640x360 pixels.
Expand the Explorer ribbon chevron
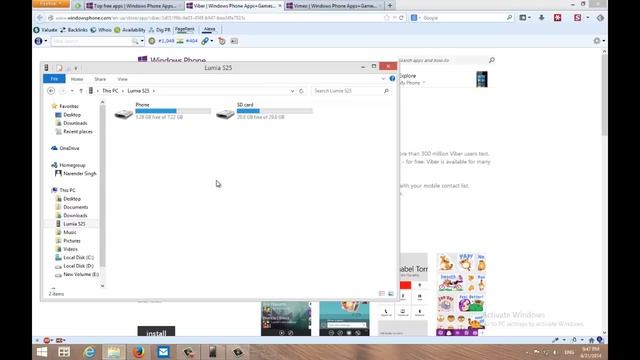(383, 78)
